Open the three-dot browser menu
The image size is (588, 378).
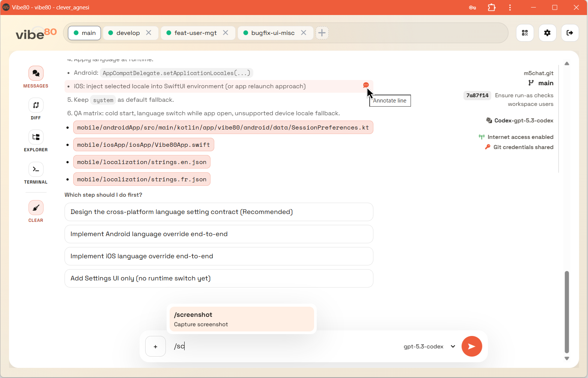click(510, 8)
